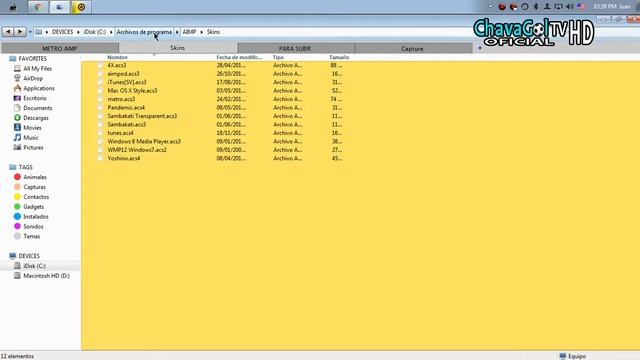Screen dimensions: 640x360
Task: Open Documents in sidebar
Action: pos(38,108)
